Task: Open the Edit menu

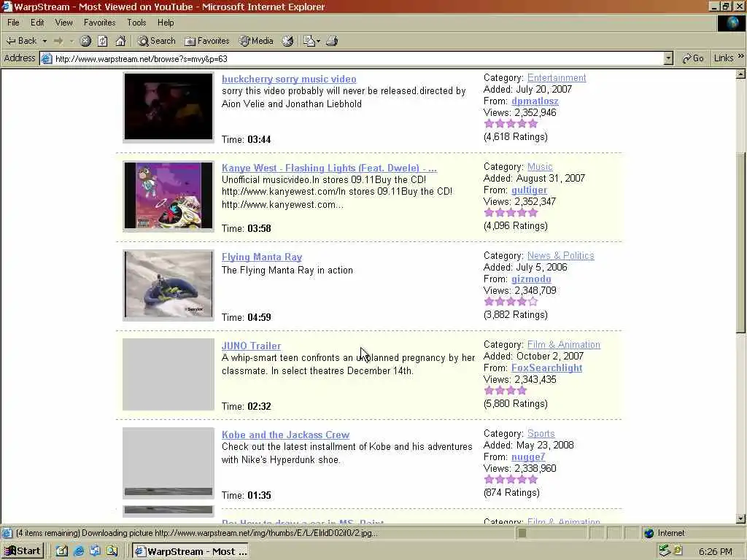Action: [37, 23]
